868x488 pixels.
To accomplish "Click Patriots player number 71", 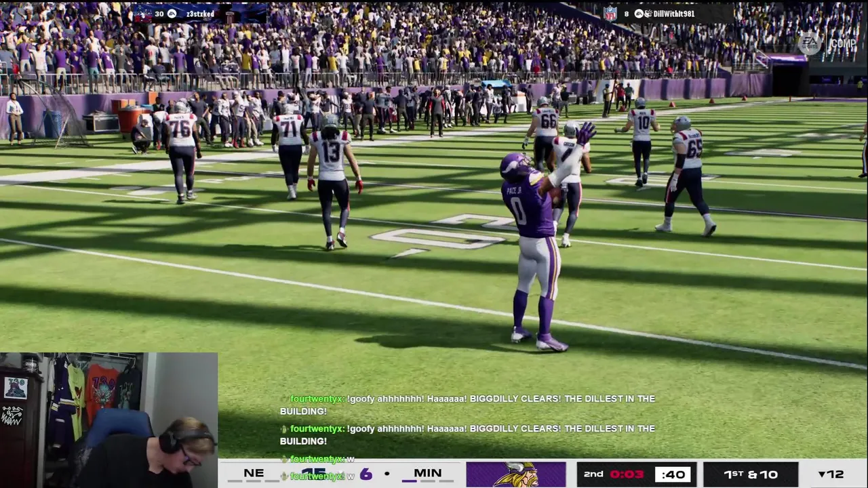I will tap(290, 152).
